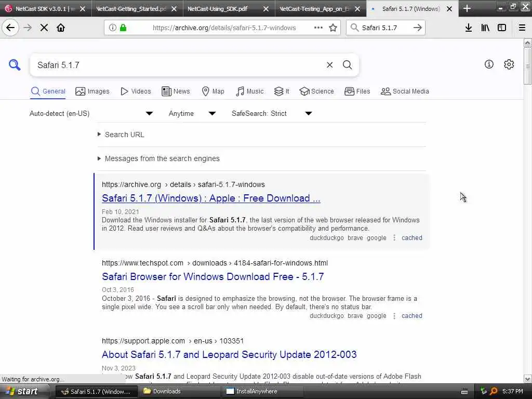Switch to NetCast-Testing_App tab
The height and width of the screenshot is (399, 532).
pyautogui.click(x=314, y=9)
